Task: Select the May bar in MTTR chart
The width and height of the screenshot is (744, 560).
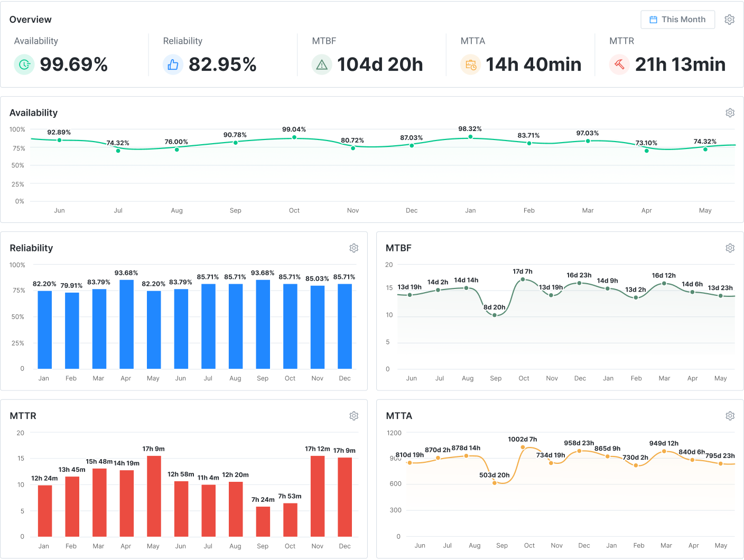Action: (154, 496)
